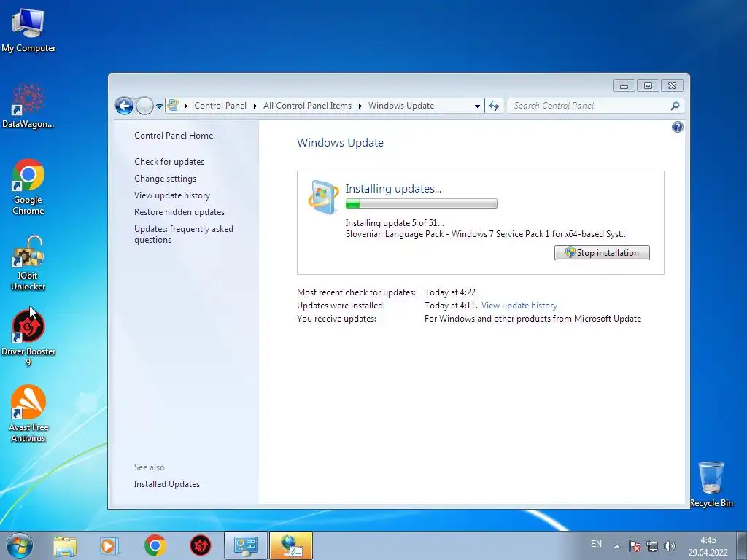
Task: Close the Windows Update window
Action: pyautogui.click(x=672, y=86)
